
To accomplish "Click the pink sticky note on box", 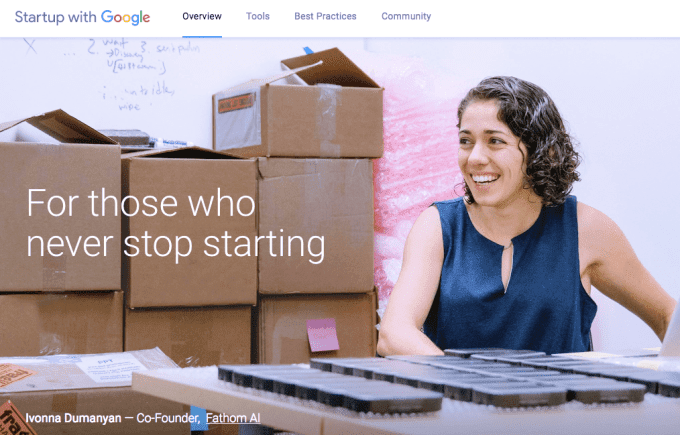I will coord(322,335).
